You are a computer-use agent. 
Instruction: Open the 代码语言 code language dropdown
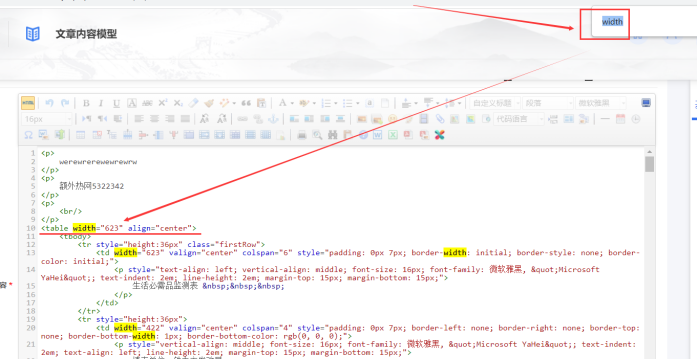(519, 119)
